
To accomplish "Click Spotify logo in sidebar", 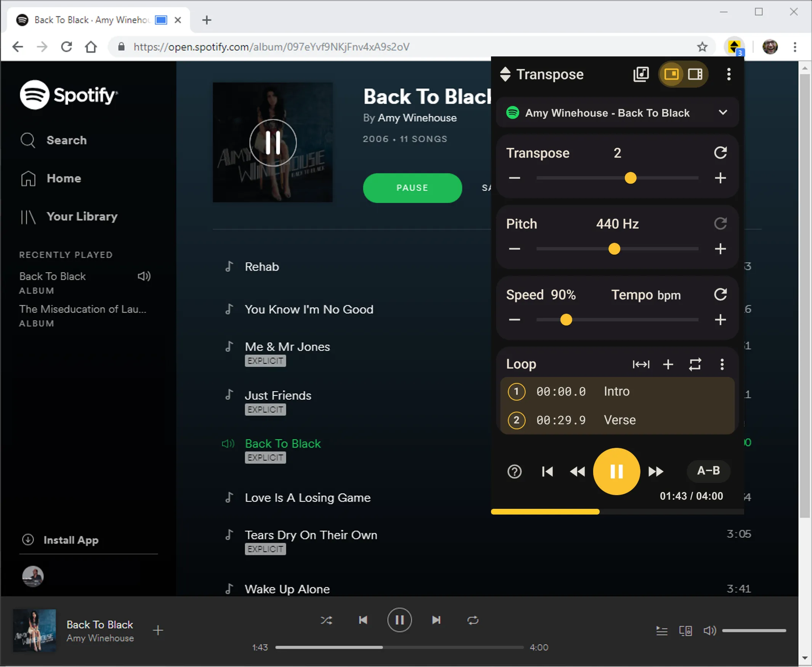I will [69, 95].
